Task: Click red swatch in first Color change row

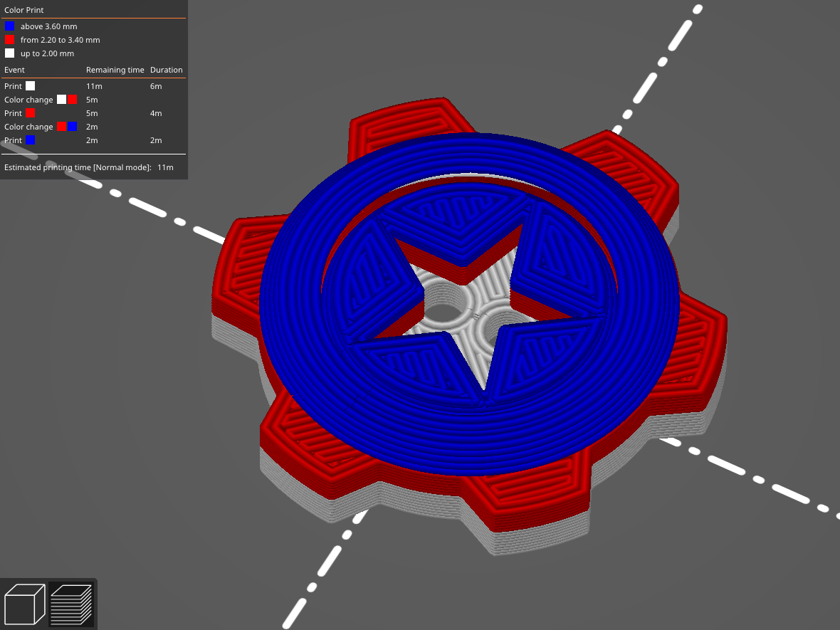Action: tap(73, 100)
